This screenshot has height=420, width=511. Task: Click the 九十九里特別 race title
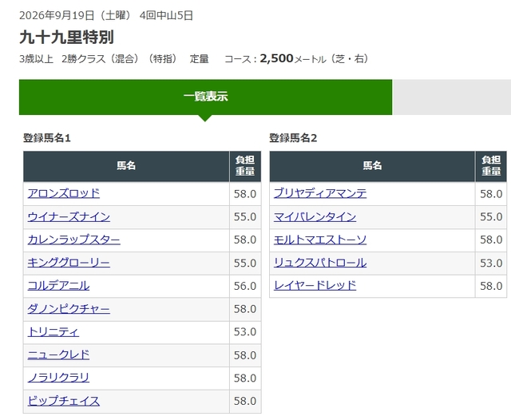pos(66,38)
